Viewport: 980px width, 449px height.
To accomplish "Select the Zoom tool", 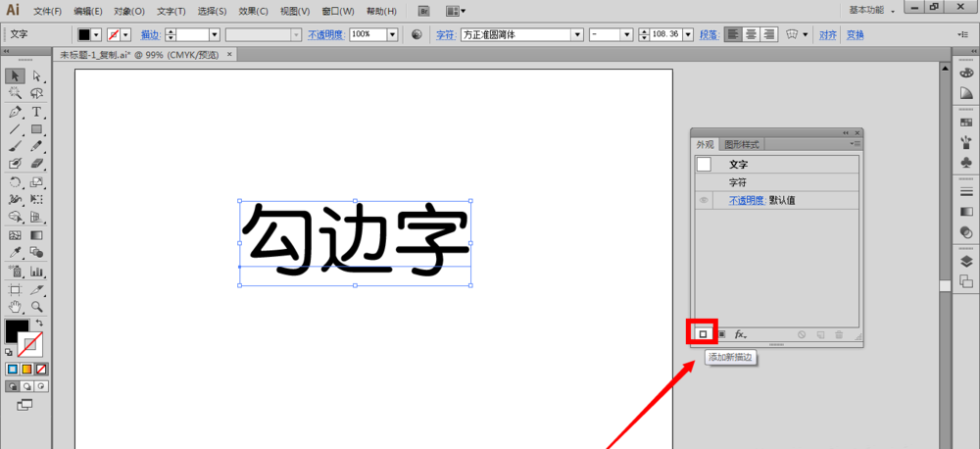I will point(37,307).
